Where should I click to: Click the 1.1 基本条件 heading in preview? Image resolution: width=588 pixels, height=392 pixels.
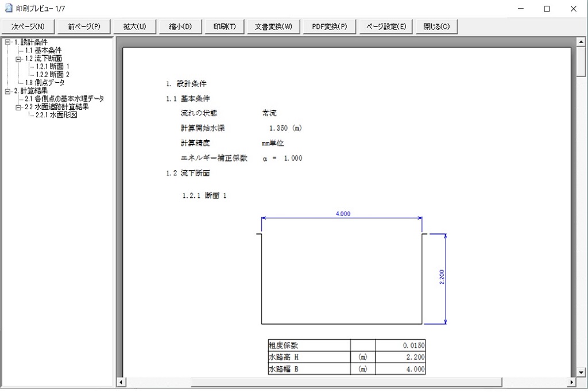[x=188, y=99]
